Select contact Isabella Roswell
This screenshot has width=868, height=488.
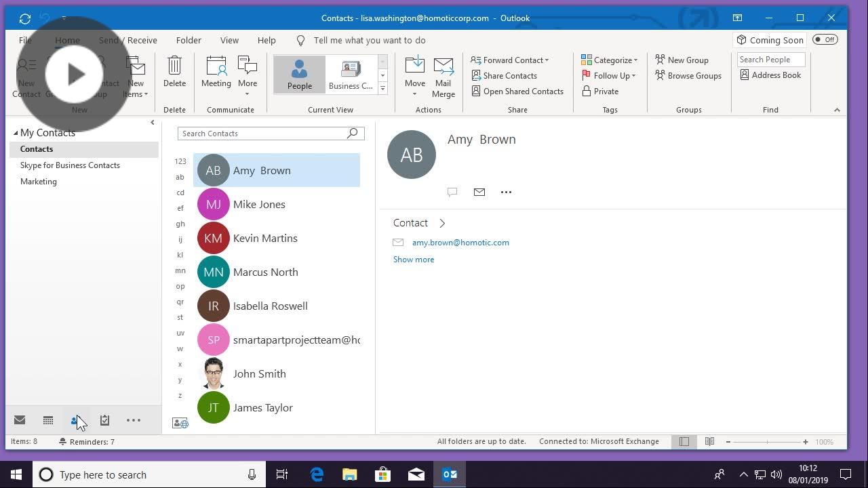coord(277,306)
